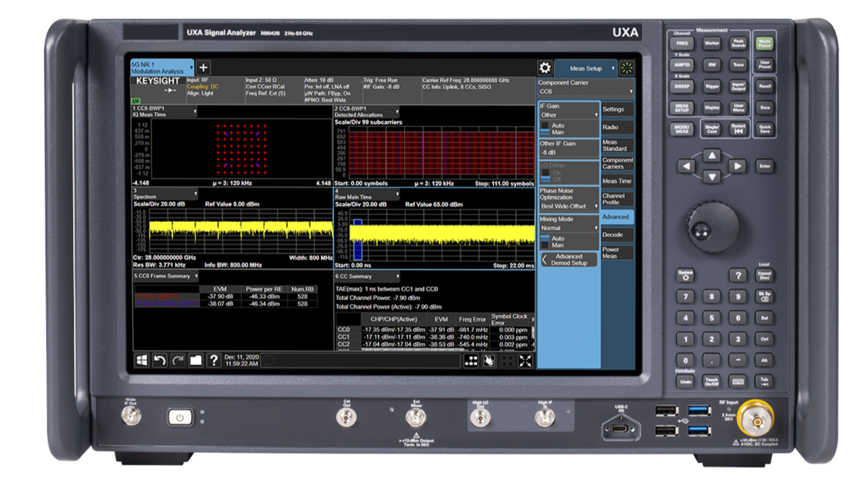Open the Spectrum window dropdown
Screen dimensions: 868x488
[x=165, y=194]
